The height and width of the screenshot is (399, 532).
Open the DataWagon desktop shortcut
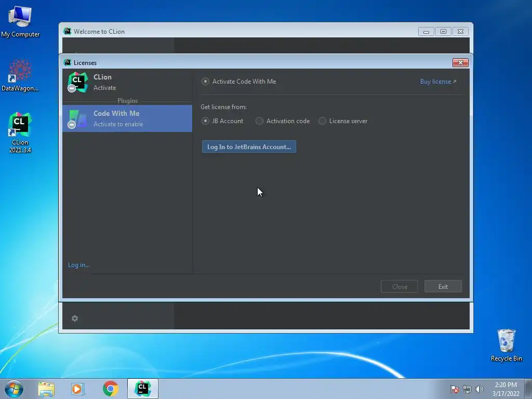(x=20, y=75)
